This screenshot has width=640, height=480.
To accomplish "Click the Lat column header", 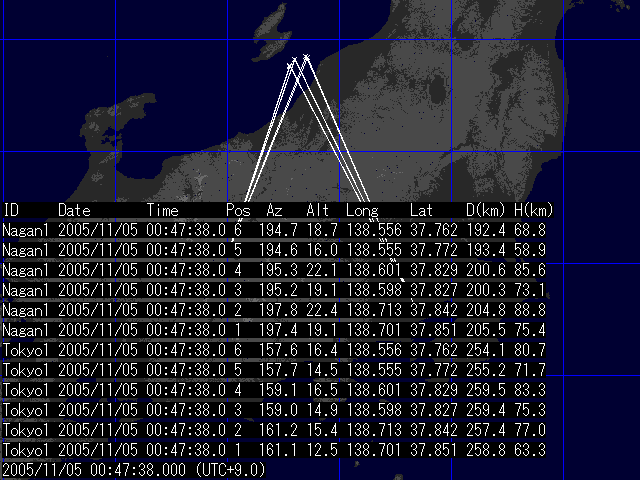I will coord(421,210).
